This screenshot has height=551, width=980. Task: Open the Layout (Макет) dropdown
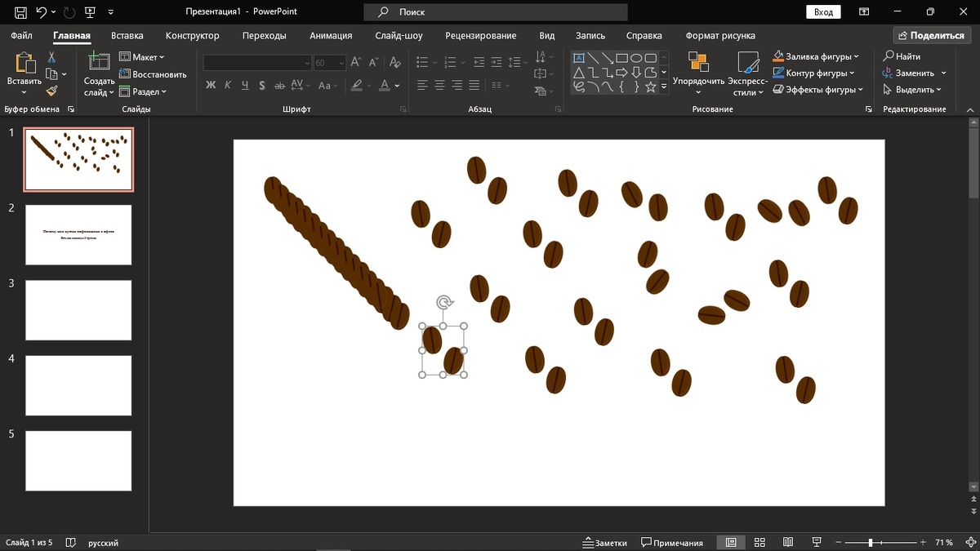pos(142,57)
